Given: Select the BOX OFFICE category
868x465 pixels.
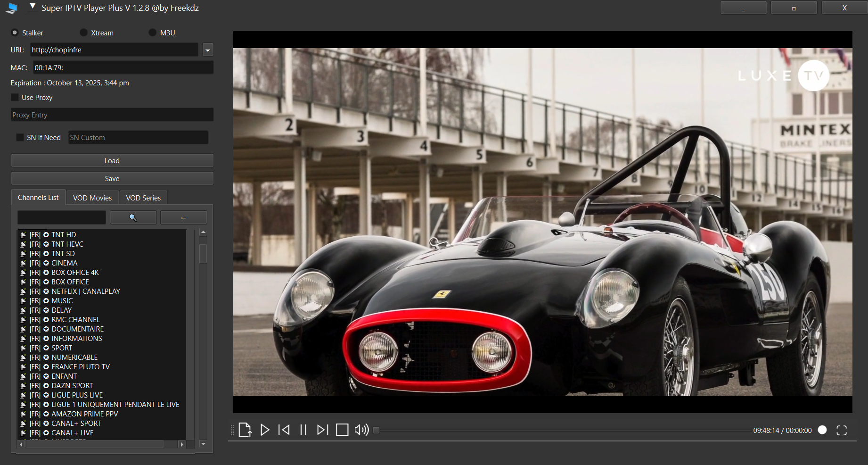Looking at the screenshot, I should click(70, 282).
